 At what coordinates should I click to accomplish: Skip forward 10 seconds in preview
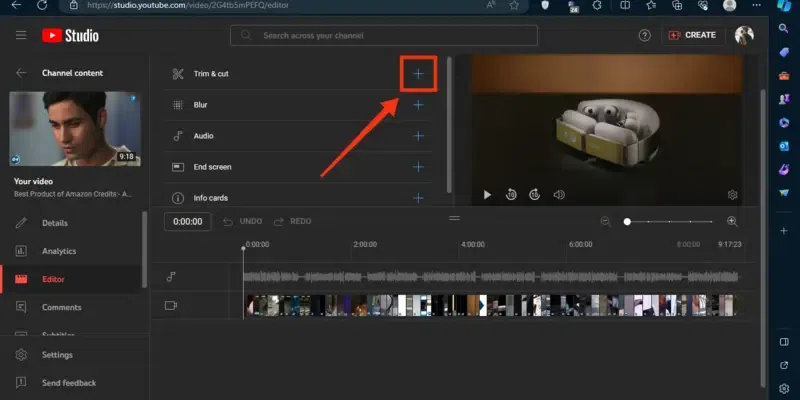(535, 195)
